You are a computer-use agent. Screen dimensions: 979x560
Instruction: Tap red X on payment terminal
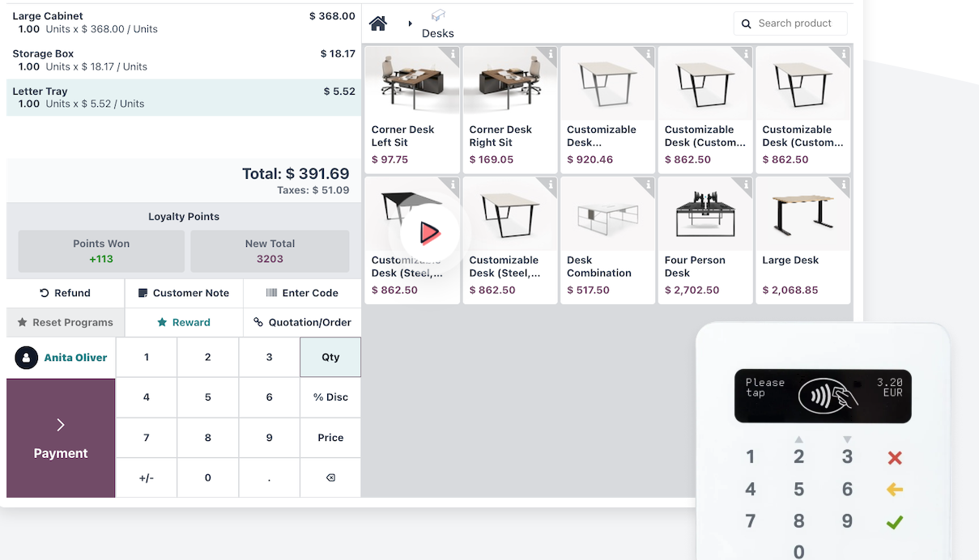[894, 458]
